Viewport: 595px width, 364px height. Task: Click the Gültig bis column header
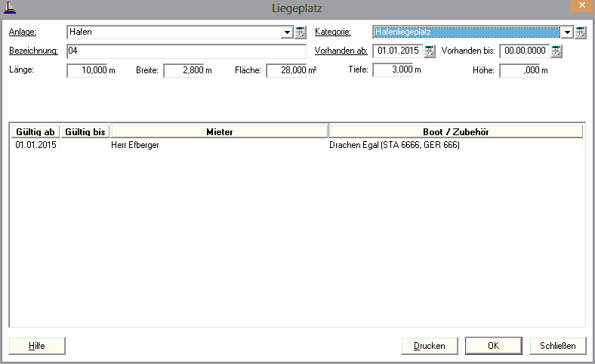pos(85,131)
